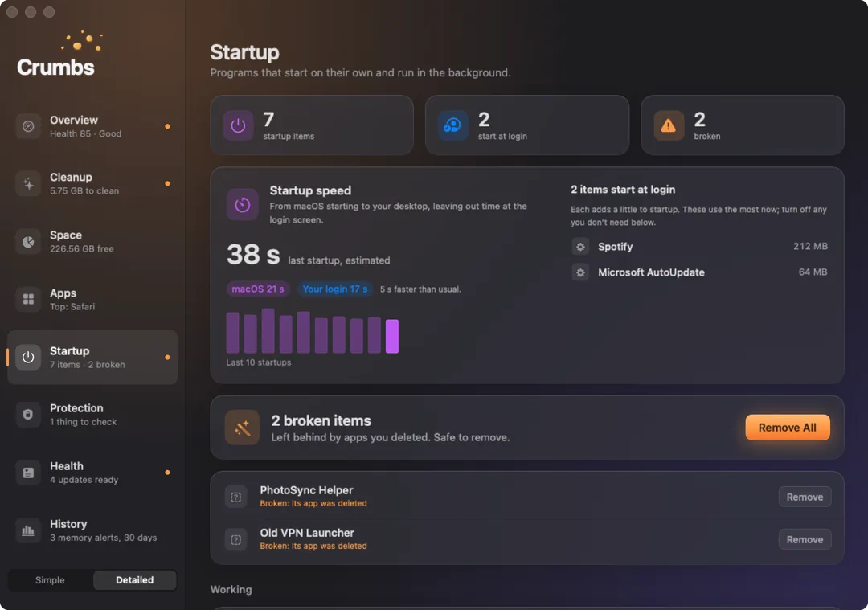This screenshot has width=868, height=610.
Task: Click the Microsoft AutoUpdate gear icon
Action: [580, 272]
